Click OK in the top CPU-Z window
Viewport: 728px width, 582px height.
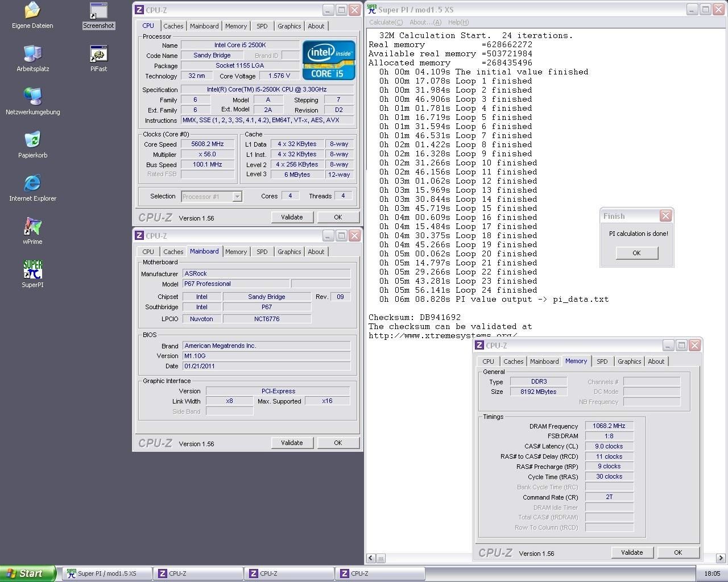point(338,217)
